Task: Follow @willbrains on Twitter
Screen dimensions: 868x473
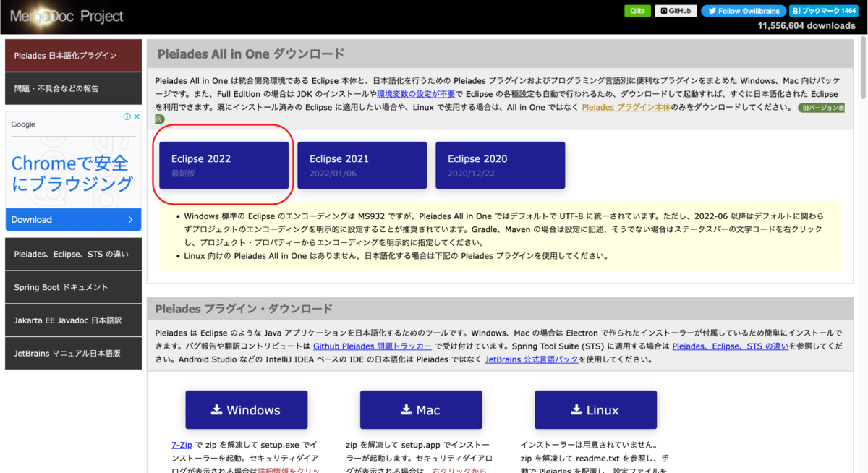Action: pyautogui.click(x=743, y=11)
